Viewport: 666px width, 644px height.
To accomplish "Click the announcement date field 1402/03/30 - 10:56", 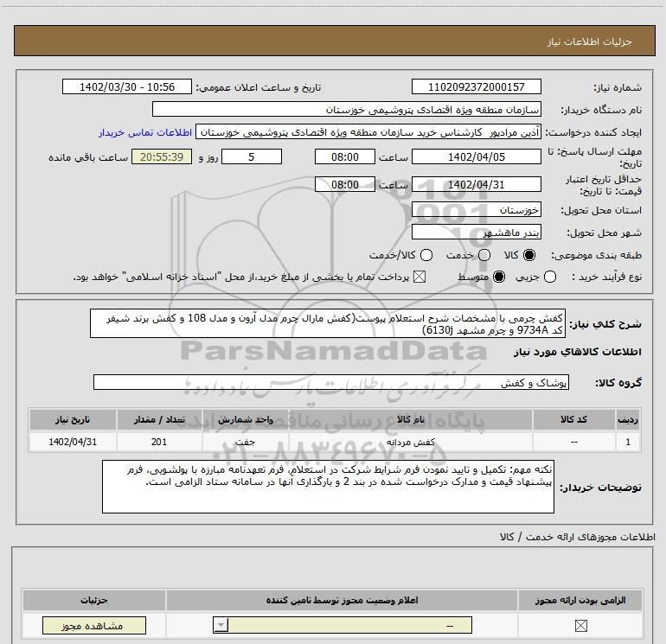I will [127, 87].
